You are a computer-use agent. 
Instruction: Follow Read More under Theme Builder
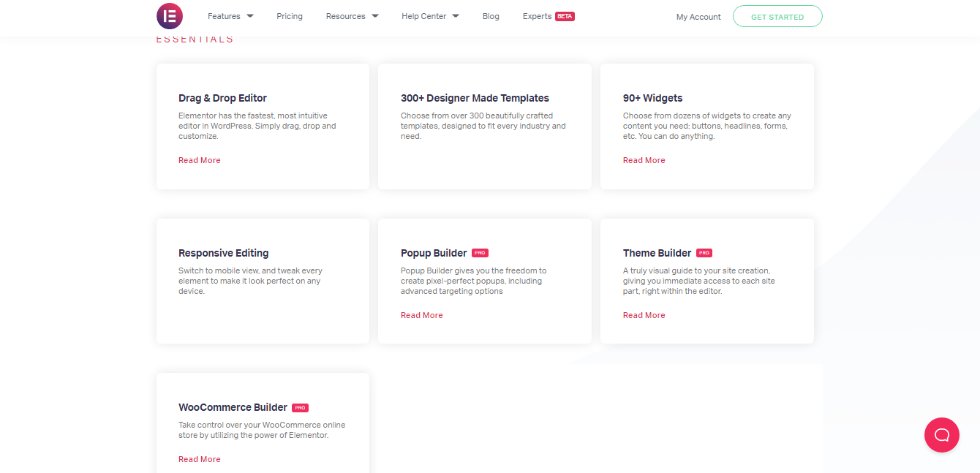(x=644, y=315)
